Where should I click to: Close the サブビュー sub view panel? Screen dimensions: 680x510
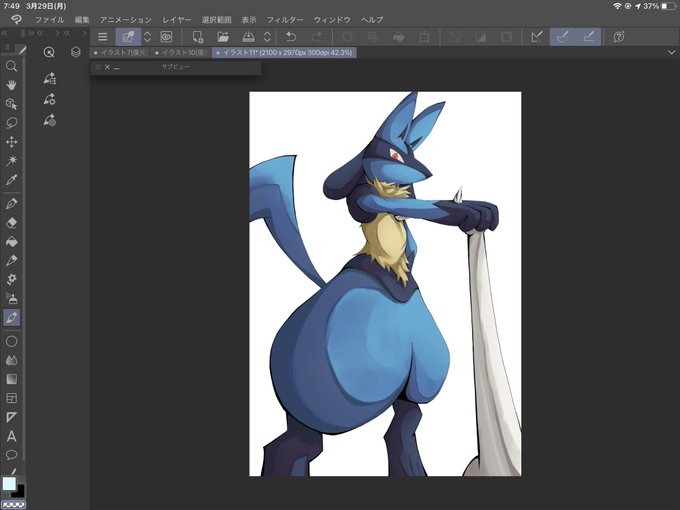[107, 67]
